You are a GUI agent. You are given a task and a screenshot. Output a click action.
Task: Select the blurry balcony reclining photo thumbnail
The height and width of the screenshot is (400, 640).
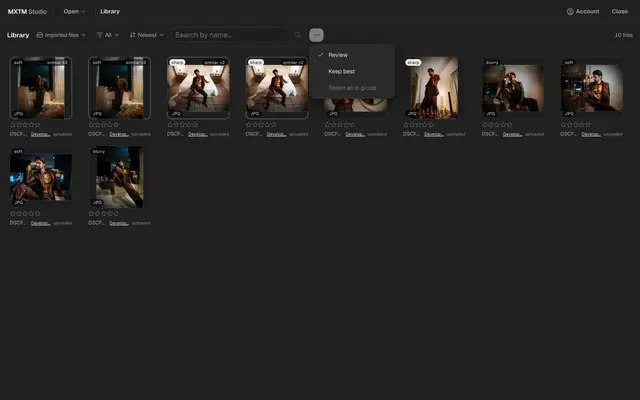click(x=120, y=177)
